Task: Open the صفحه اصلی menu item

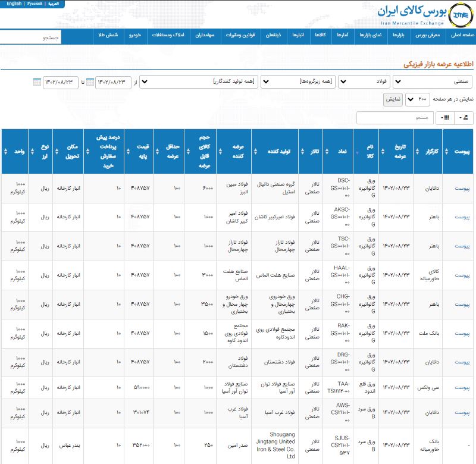Action: (x=462, y=35)
